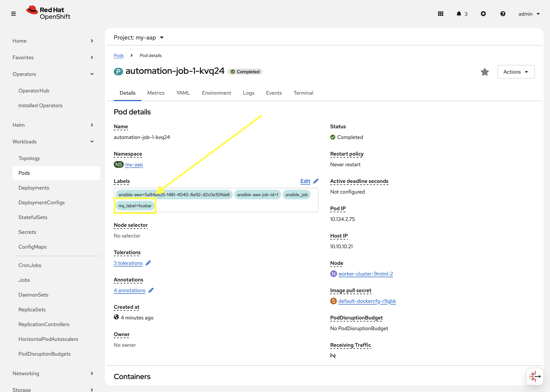Click the pencil icon next to 3 tolerations
This screenshot has height=392, width=550.
point(148,263)
